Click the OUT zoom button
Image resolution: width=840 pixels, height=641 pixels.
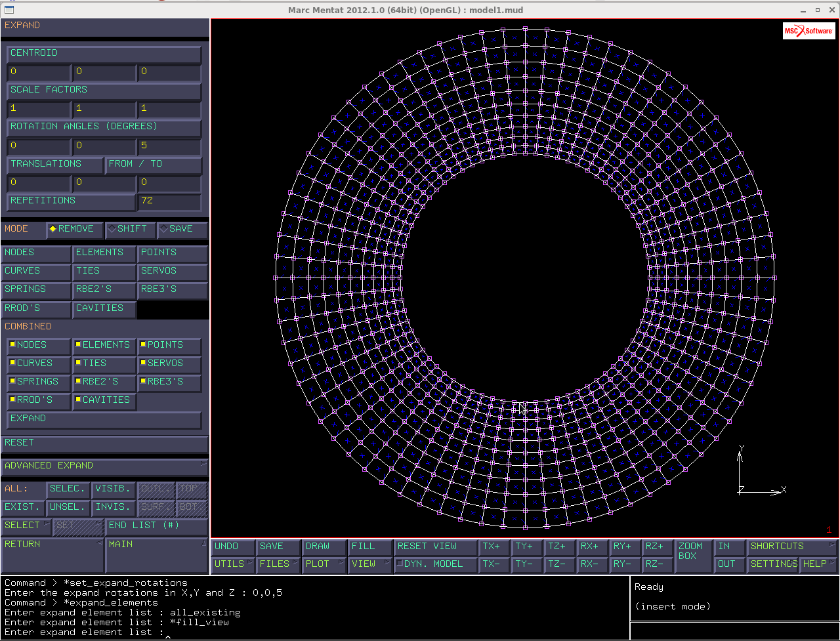point(729,564)
